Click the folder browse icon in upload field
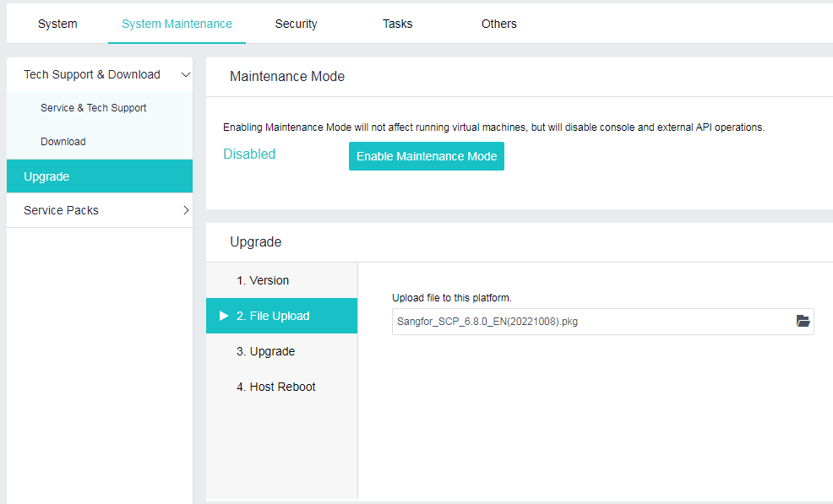Image resolution: width=833 pixels, height=504 pixels. click(803, 322)
